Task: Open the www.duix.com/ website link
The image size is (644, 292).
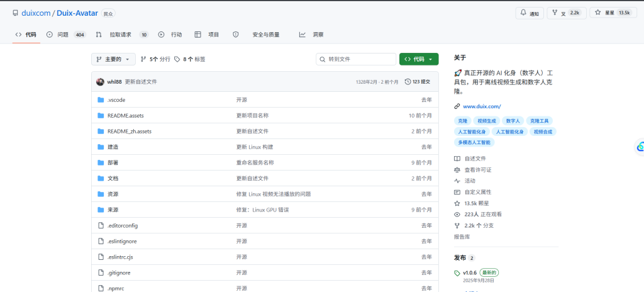Action: [x=482, y=106]
